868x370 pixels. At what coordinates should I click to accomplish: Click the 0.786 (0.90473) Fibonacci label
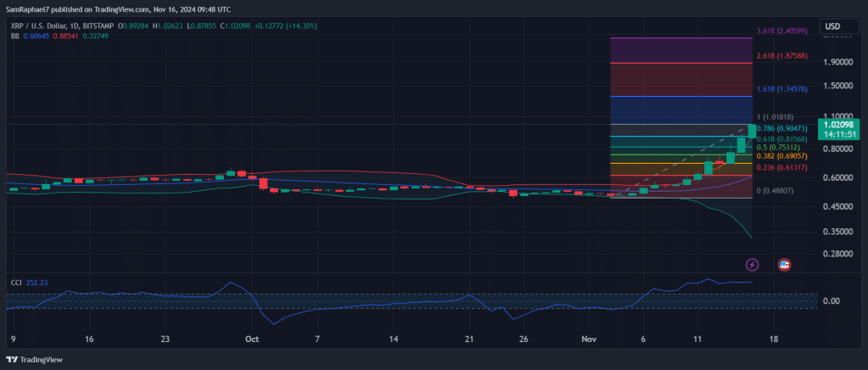pyautogui.click(x=782, y=128)
